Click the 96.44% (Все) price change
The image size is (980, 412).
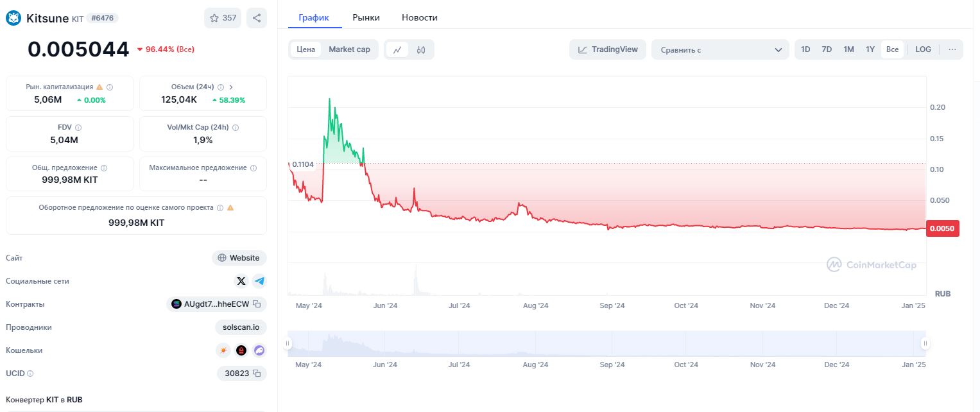[x=166, y=49]
